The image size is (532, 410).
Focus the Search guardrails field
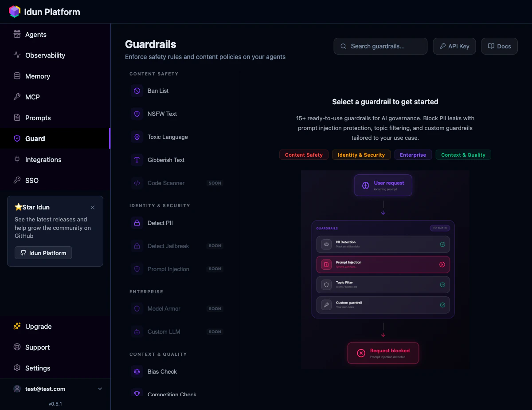pos(380,46)
